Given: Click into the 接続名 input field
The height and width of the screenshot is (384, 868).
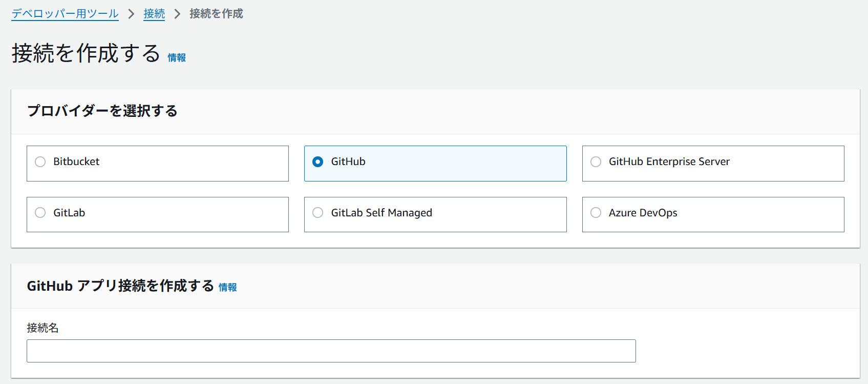Looking at the screenshot, I should click(x=331, y=351).
